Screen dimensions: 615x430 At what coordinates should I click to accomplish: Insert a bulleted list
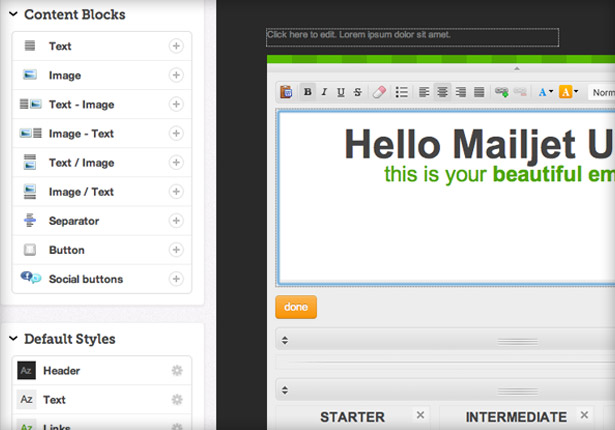402,92
